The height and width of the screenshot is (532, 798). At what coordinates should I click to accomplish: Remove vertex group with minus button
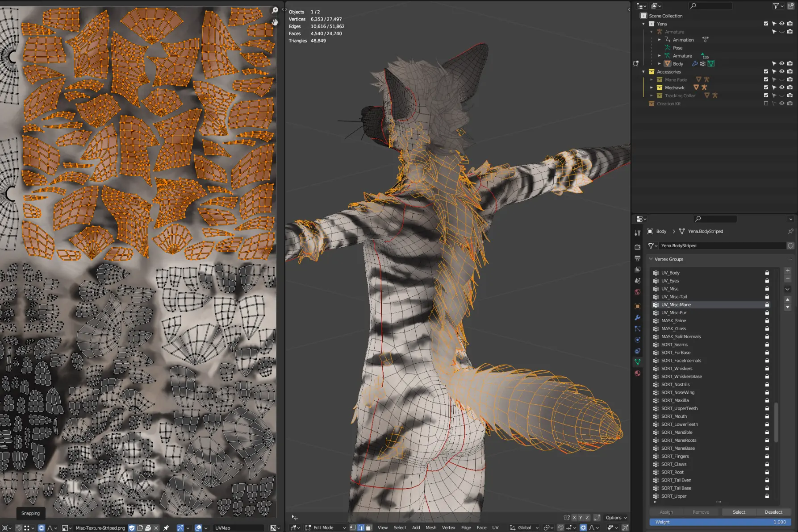[788, 278]
